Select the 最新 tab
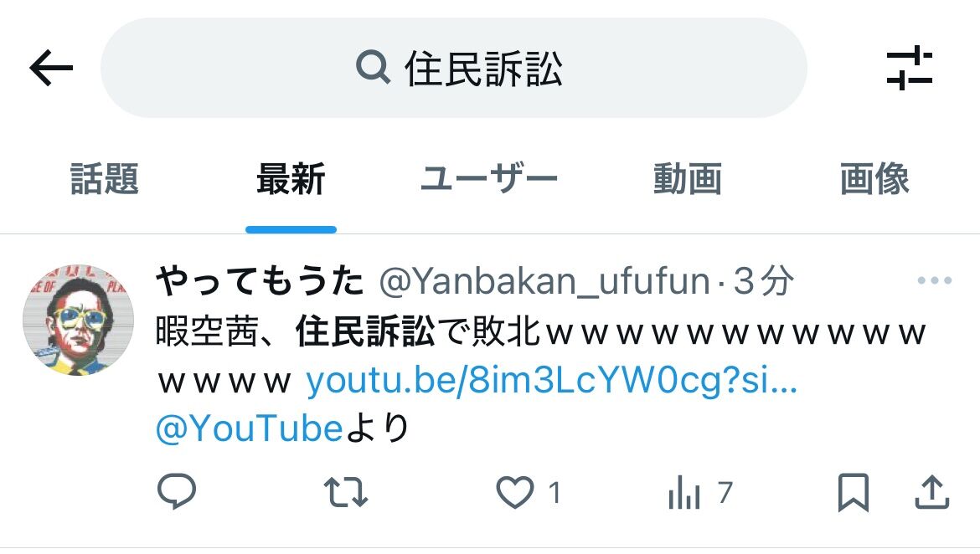Image resolution: width=980 pixels, height=554 pixels. (291, 179)
